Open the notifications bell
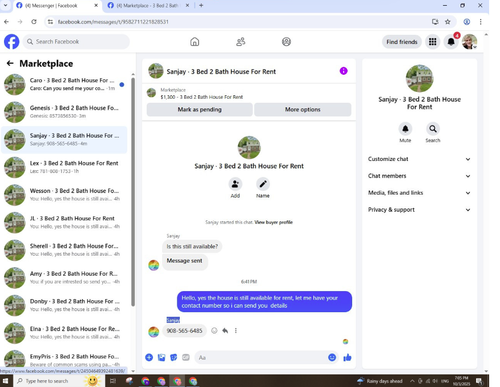The image size is (500, 387). pyautogui.click(x=451, y=42)
